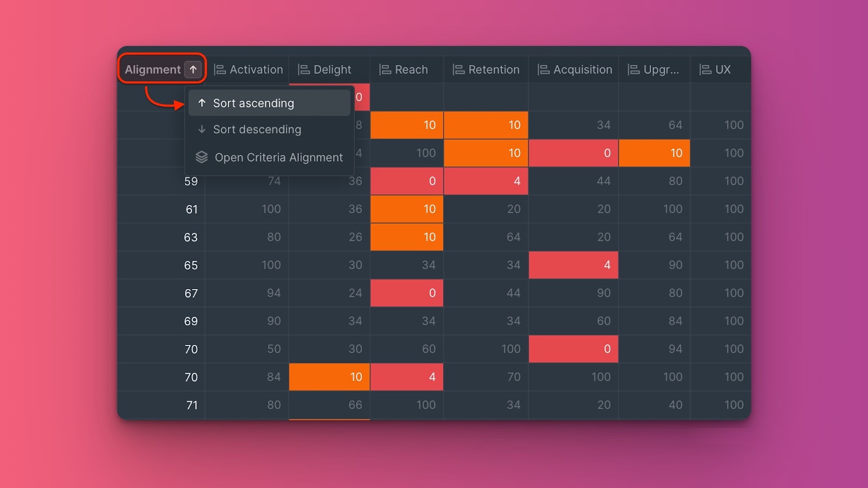868x488 pixels.
Task: Click the bar icon beside Acquisition
Action: [x=543, y=69]
